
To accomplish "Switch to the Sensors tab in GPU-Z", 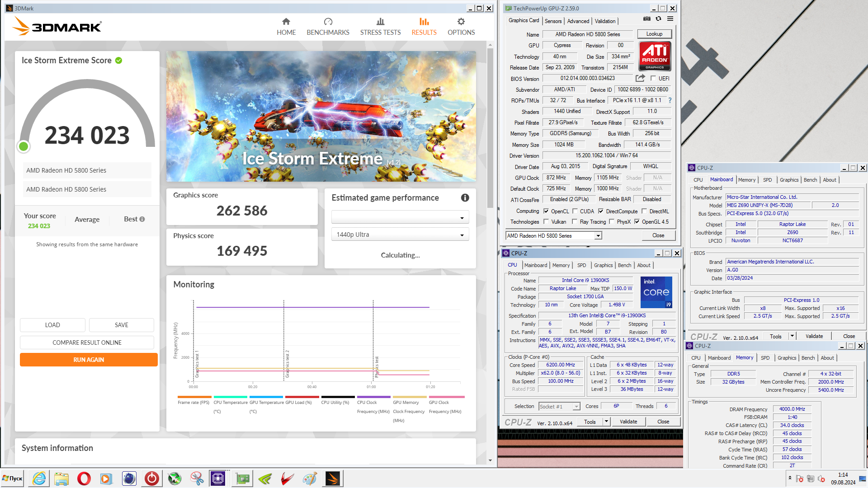I will pyautogui.click(x=553, y=21).
